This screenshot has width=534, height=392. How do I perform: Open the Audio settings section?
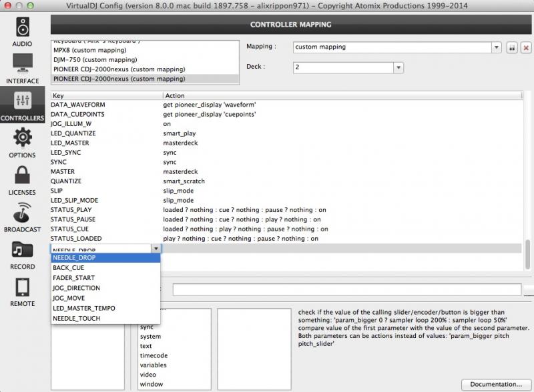tap(22, 32)
